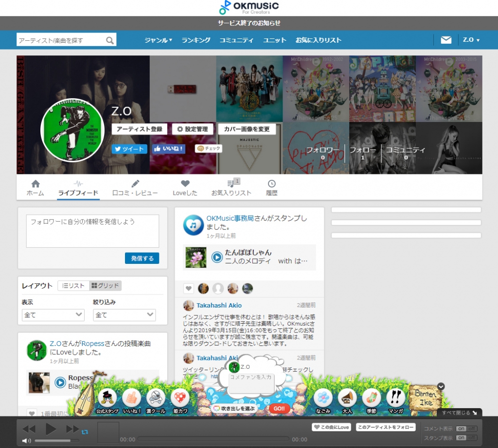Click the 設定管理 button

tap(193, 129)
